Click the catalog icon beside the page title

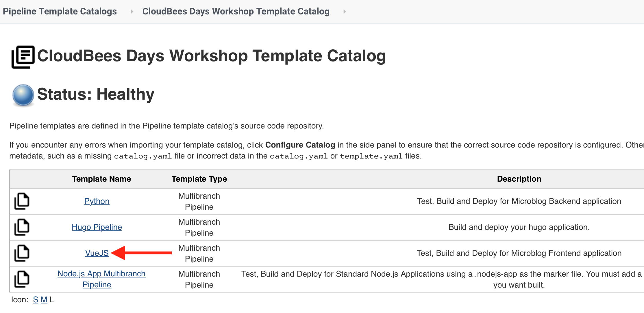[23, 57]
